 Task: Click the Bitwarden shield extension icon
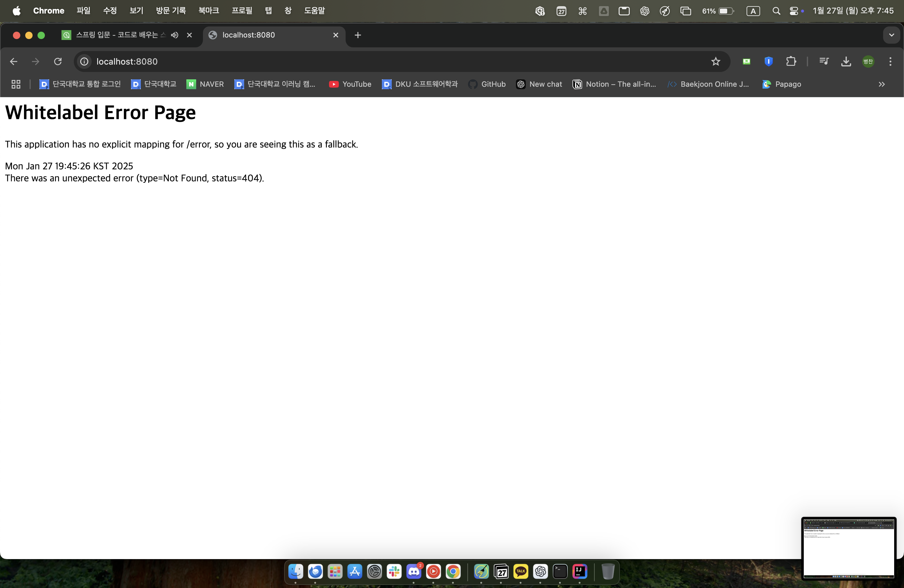coord(768,62)
